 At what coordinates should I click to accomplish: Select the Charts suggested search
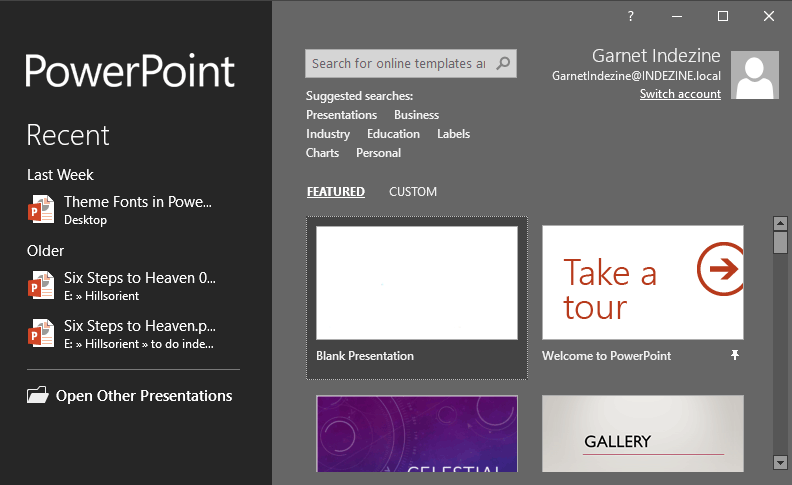(322, 153)
